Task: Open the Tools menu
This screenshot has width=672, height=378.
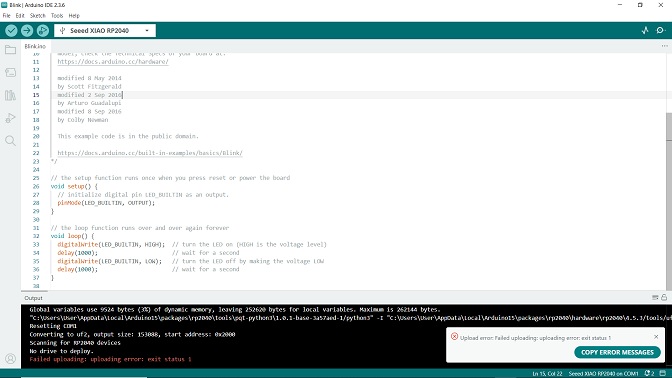Action: (57, 15)
